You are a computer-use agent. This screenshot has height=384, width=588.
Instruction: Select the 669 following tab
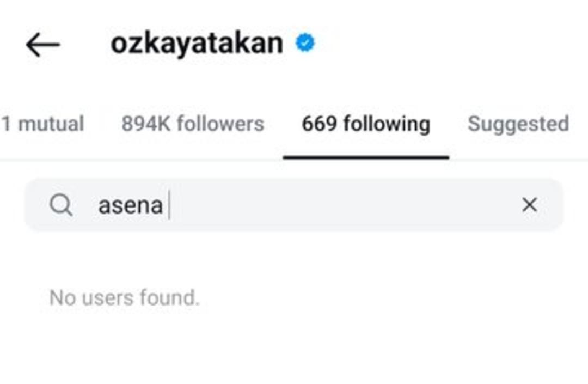pos(366,124)
